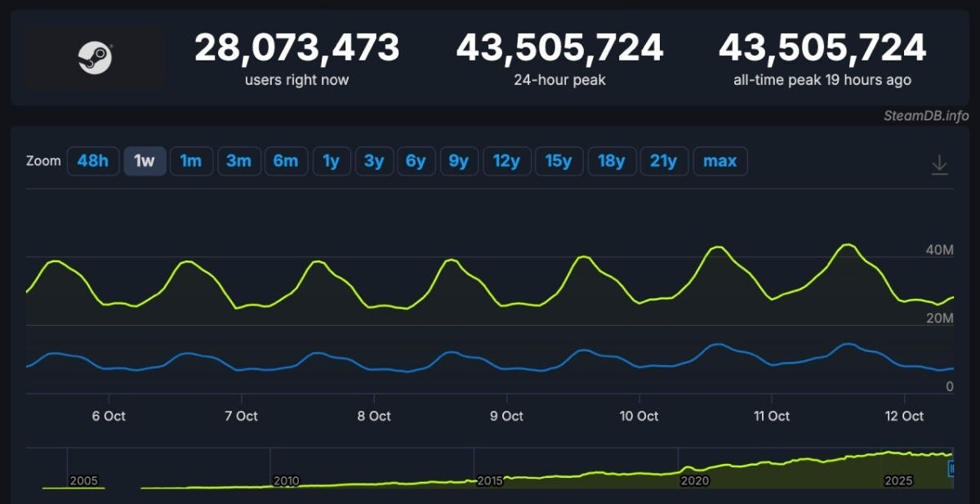Zoom out to 12y
This screenshot has height=504, width=980.
[506, 161]
